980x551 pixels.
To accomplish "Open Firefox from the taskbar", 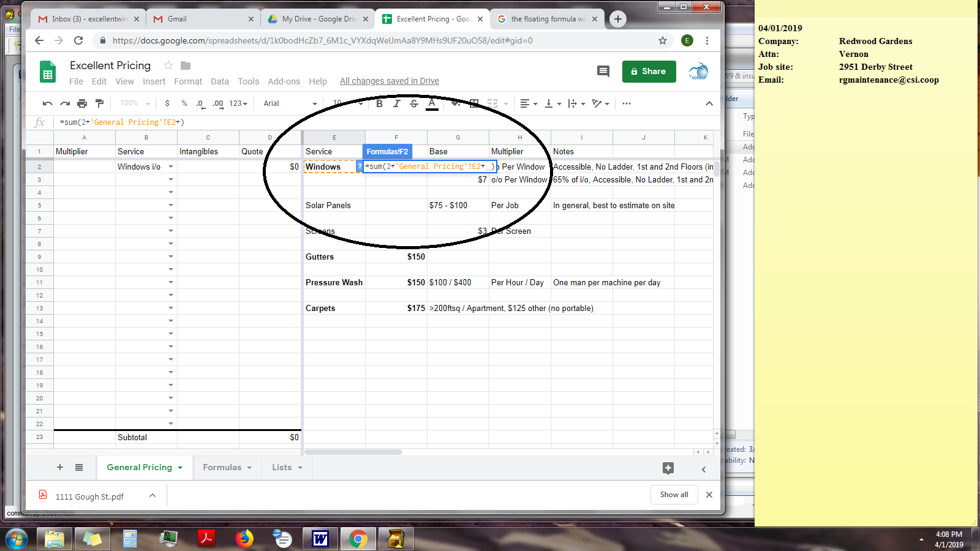I will (244, 539).
